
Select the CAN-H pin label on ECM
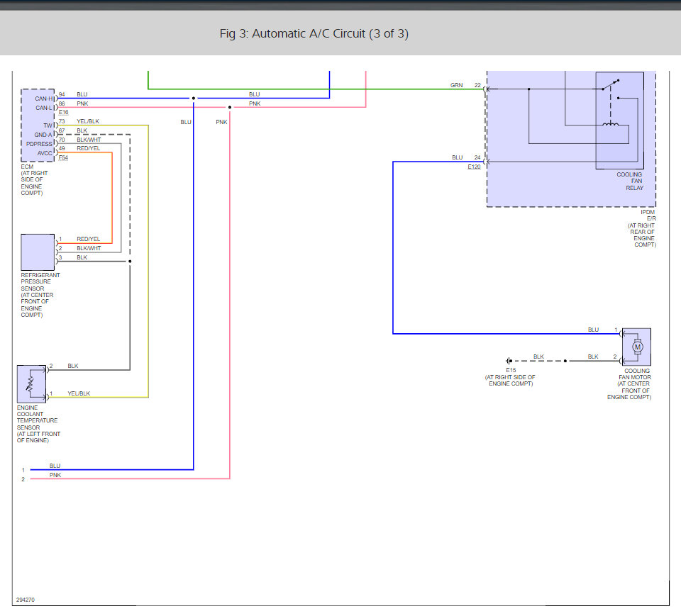[x=44, y=99]
